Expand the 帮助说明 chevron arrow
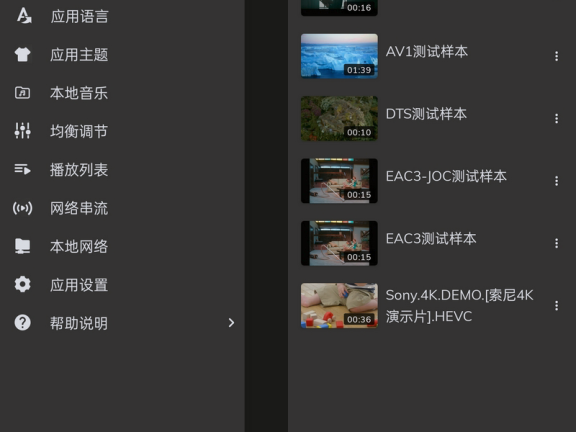This screenshot has width=576, height=432. coord(231,323)
